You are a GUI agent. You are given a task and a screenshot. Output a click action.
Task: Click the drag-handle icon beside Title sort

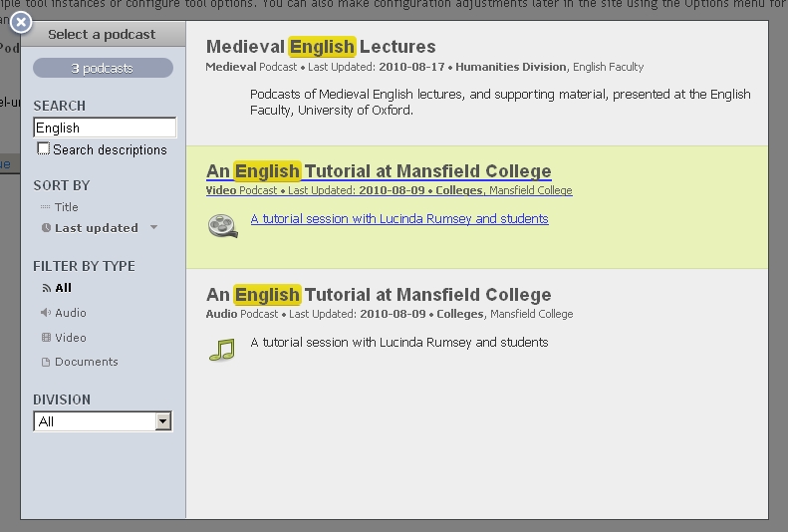[x=45, y=207]
